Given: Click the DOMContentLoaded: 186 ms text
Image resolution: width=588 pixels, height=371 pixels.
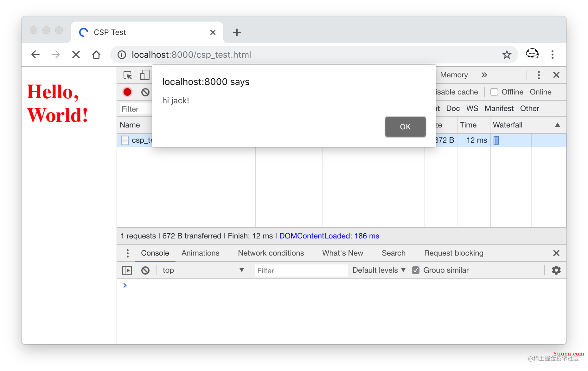Looking at the screenshot, I should [x=329, y=236].
